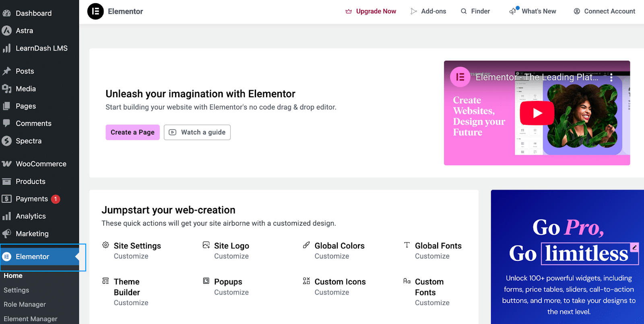Screen dimensions: 644x324
Task: Open Global Colors title link
Action: click(x=340, y=246)
